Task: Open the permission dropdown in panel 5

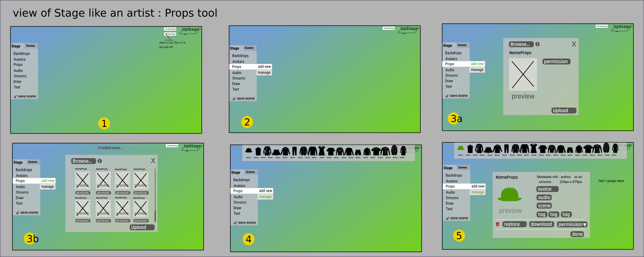Action: [572, 224]
